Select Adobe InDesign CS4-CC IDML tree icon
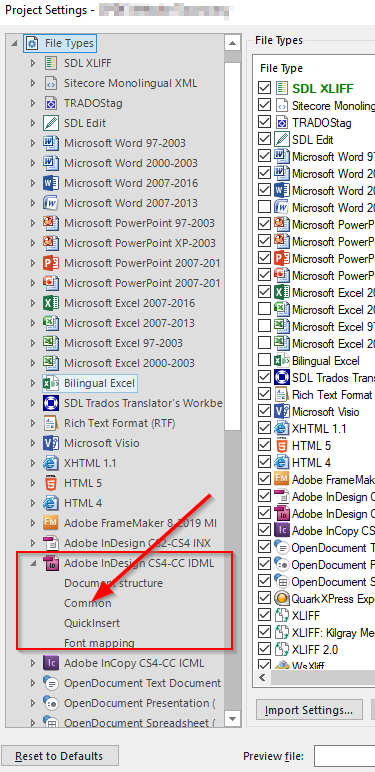Screen dimensions: 375x772 [50, 563]
